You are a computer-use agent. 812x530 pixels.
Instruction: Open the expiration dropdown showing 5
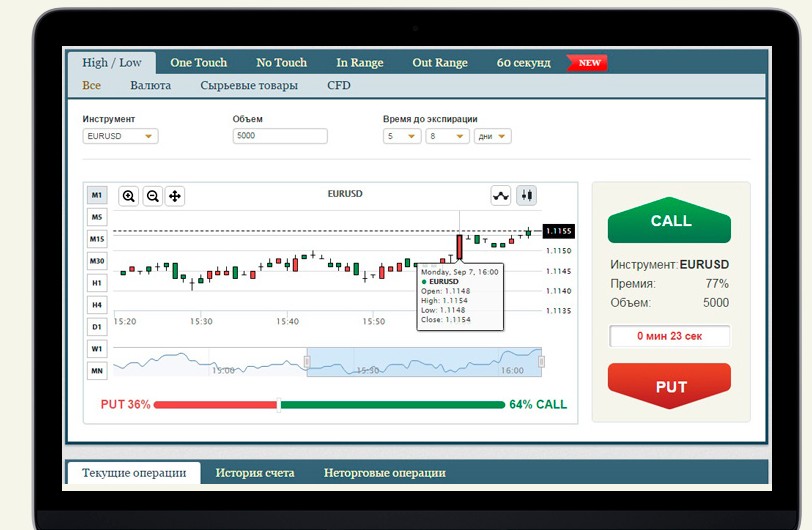(x=402, y=136)
